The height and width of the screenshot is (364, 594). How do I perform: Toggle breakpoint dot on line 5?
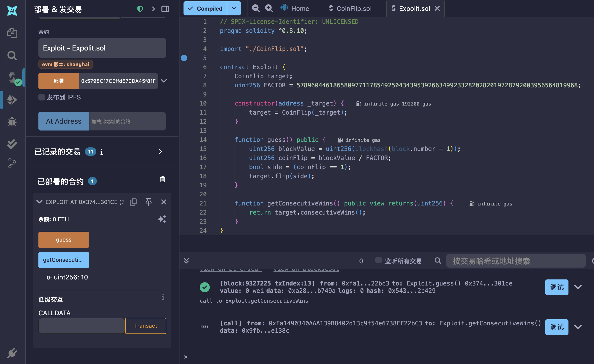coord(184,58)
